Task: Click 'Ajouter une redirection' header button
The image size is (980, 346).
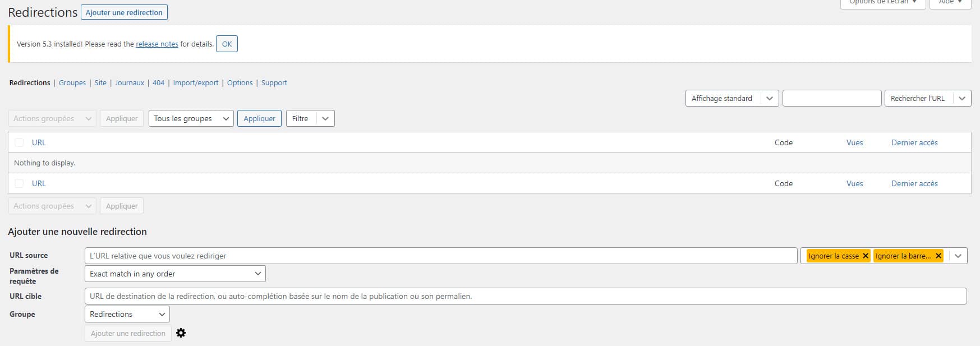Action: [x=124, y=12]
